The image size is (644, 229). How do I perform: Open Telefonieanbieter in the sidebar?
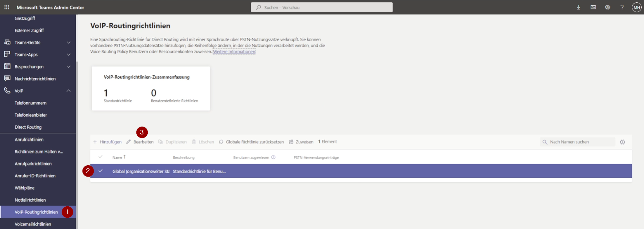(31, 115)
